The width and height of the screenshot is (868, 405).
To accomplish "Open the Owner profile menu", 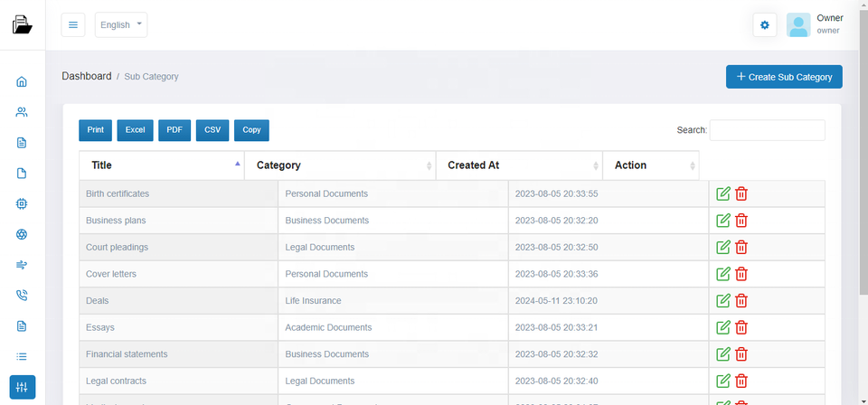I will coord(816,25).
